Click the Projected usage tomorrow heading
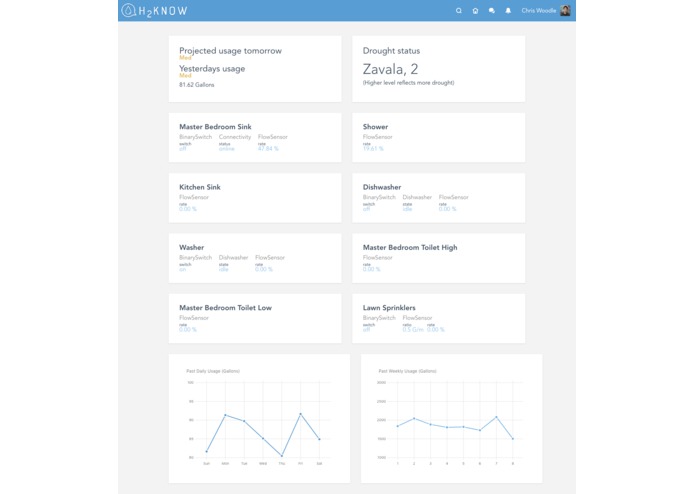 (230, 51)
